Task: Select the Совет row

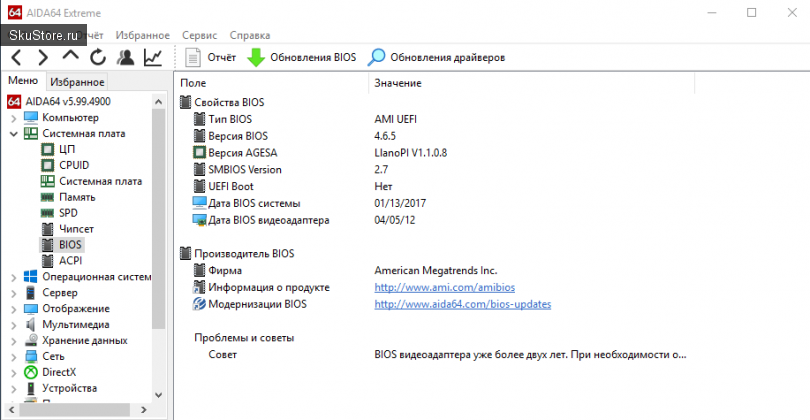Action: (x=437, y=354)
